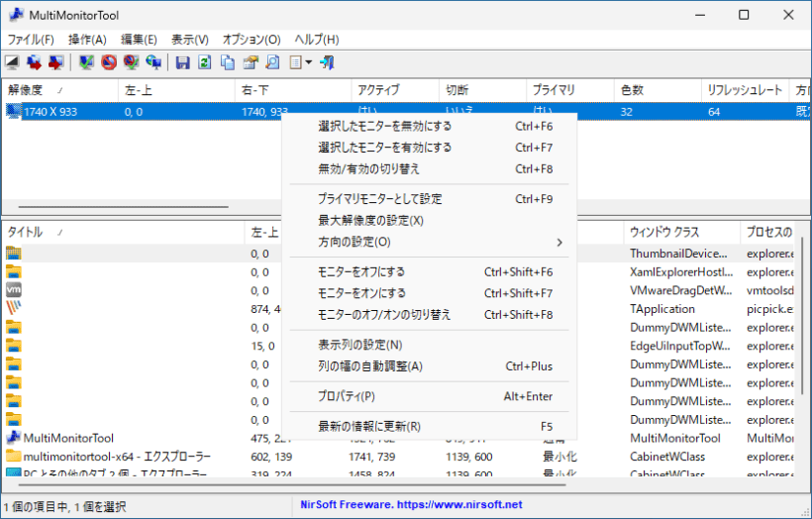The image size is (812, 519).
Task: Choose 選択したモニターを有効にする from the context menu
Action: (429, 148)
